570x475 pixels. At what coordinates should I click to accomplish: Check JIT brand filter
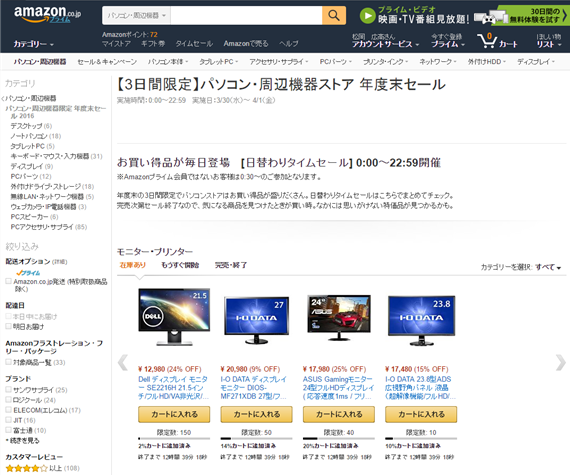(x=8, y=420)
